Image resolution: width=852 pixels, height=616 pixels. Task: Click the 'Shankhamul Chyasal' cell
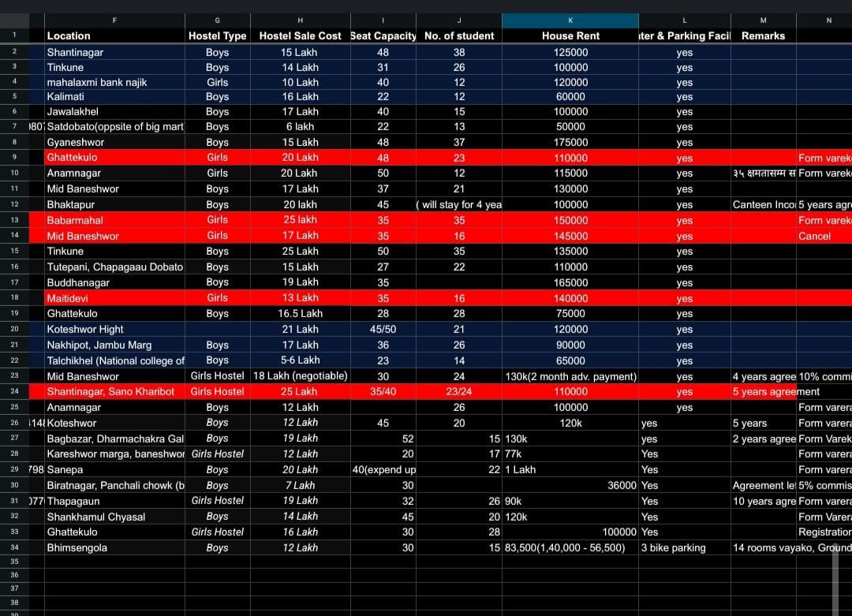114,517
